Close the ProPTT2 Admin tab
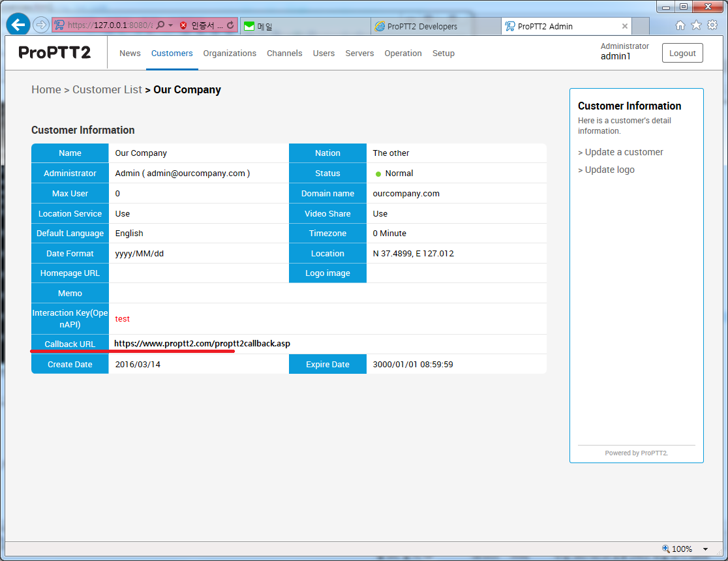This screenshot has width=728, height=561. (x=625, y=26)
